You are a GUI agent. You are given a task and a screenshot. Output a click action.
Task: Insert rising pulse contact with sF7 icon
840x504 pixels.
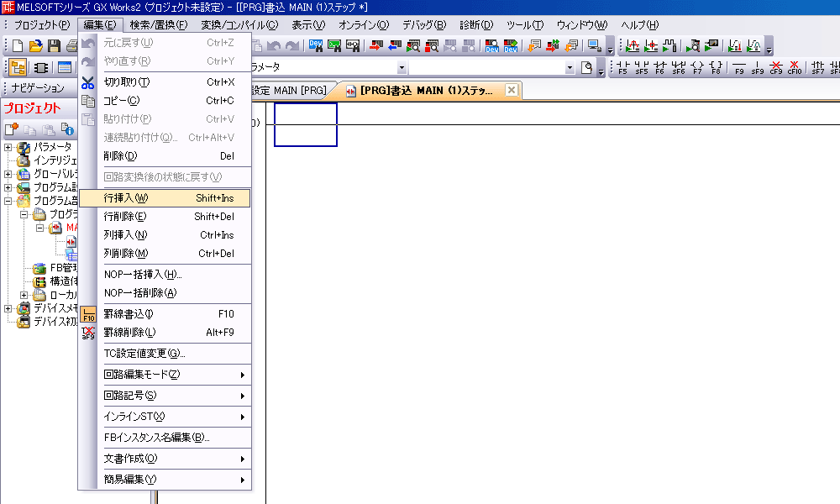tap(817, 67)
